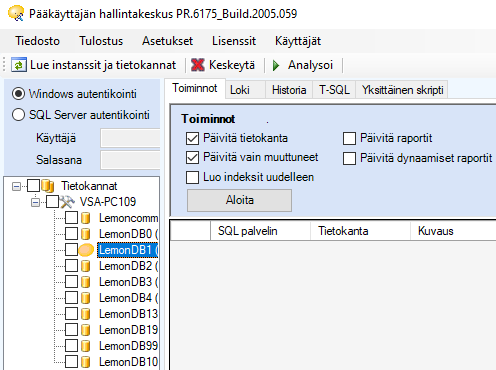
Task: Click the Aloita button
Action: (239, 200)
